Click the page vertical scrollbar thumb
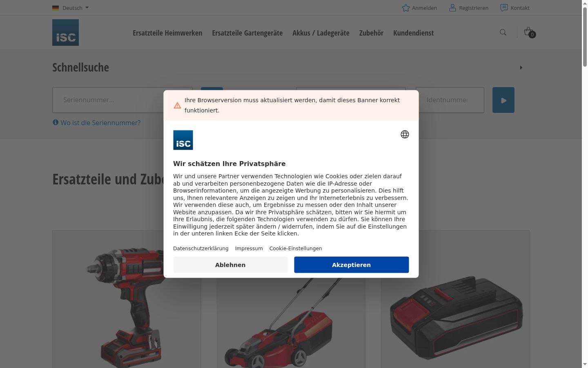Image resolution: width=588 pixels, height=368 pixels. pyautogui.click(x=585, y=37)
